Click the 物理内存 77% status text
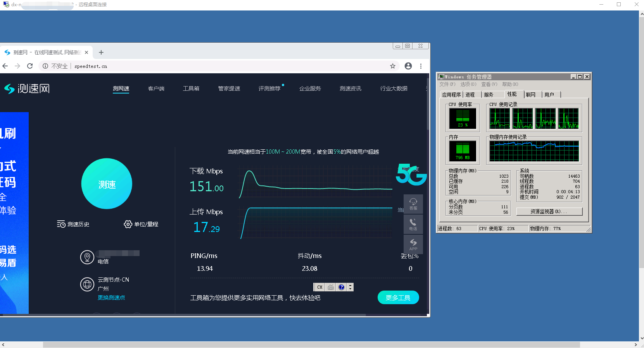Screen dimensions: 644x348 (546, 229)
